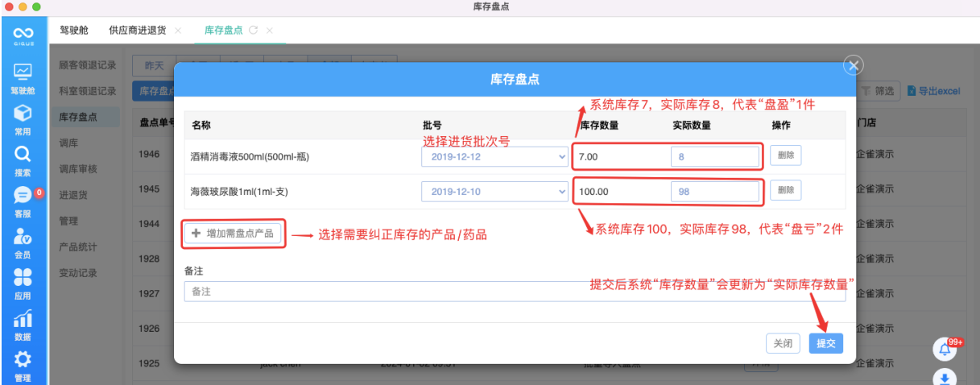980x385 pixels.
Task: Switch to the 驾驶舱 tab
Action: pos(74,30)
